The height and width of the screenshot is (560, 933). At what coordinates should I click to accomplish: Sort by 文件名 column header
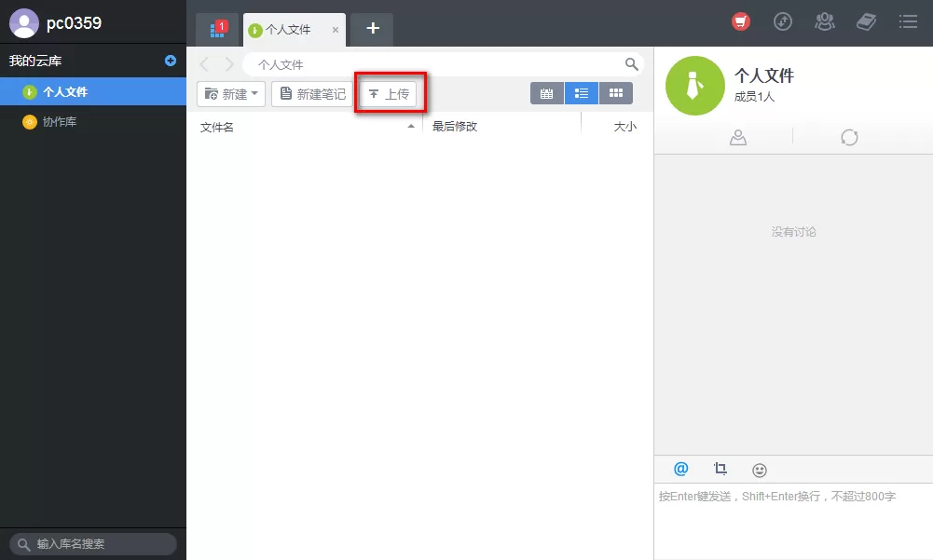(x=217, y=128)
